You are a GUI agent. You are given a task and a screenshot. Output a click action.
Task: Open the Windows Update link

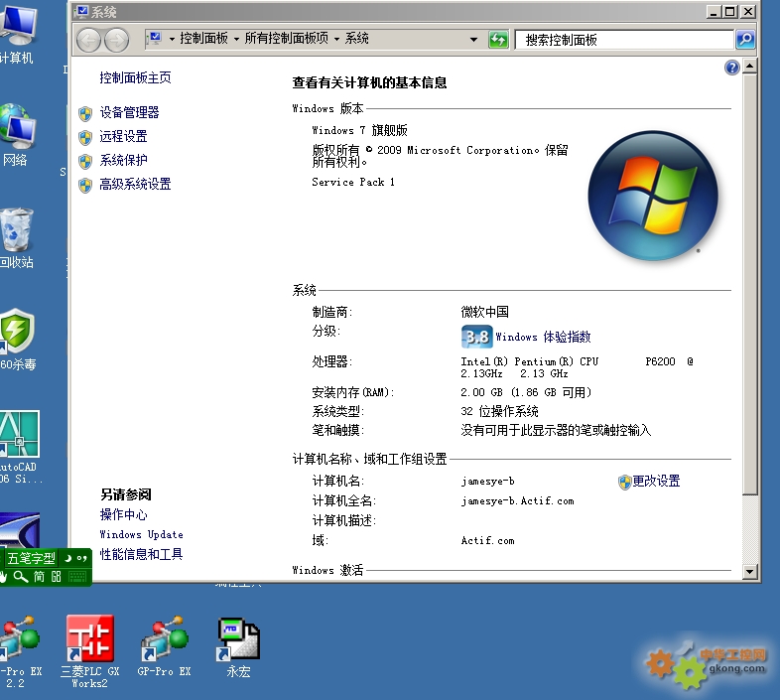pos(141,535)
